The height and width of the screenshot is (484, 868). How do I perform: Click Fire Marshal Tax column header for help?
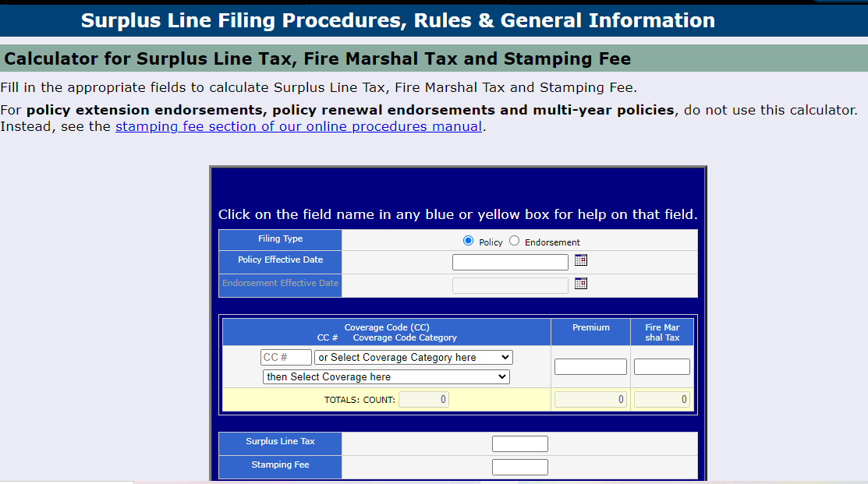tap(661, 331)
